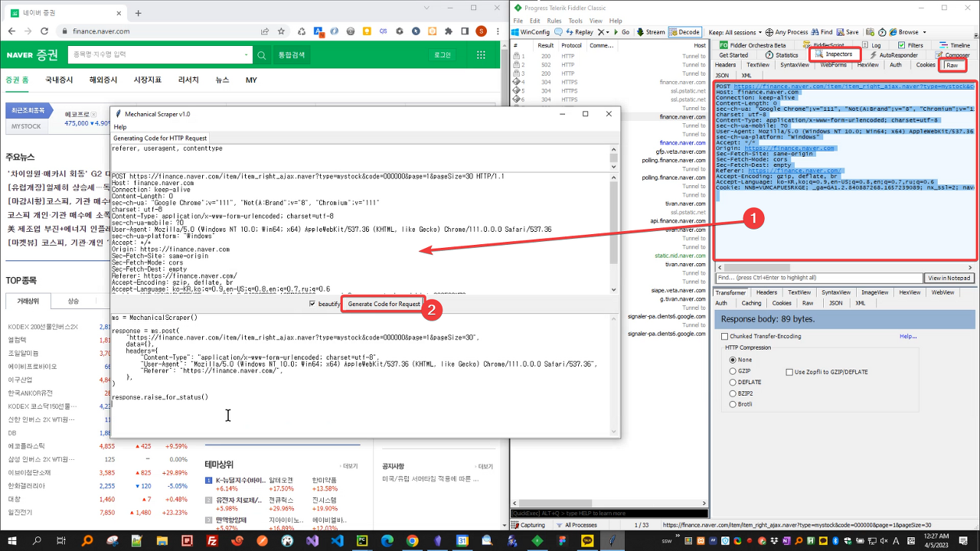
Task: Open the 해외증시 navigation tab
Action: [103, 80]
